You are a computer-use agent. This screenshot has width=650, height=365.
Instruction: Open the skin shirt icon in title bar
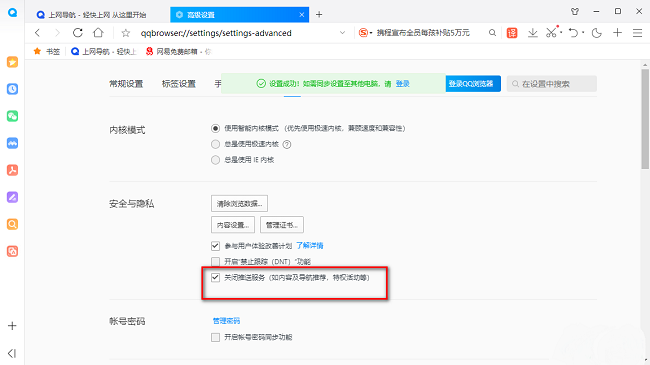(575, 12)
